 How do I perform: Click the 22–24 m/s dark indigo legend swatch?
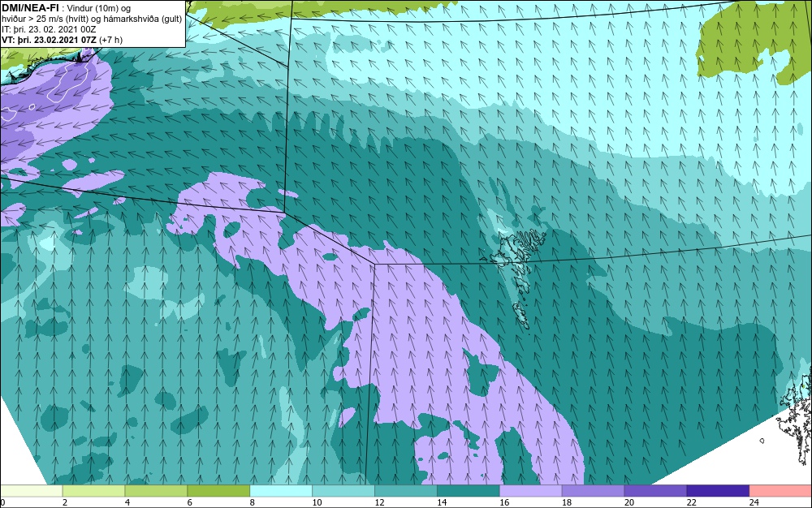[x=719, y=491]
